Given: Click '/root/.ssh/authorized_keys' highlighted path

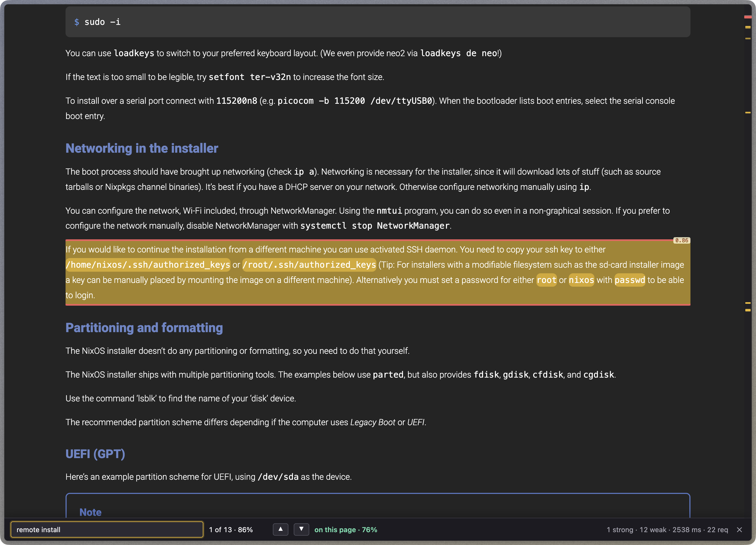Looking at the screenshot, I should tap(309, 265).
